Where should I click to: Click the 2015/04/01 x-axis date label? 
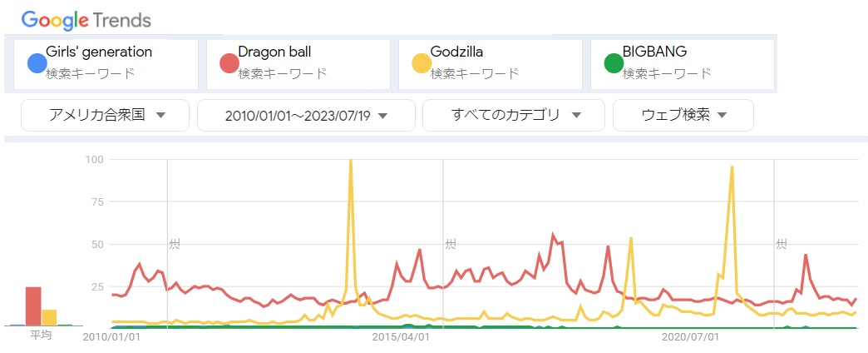point(401,337)
